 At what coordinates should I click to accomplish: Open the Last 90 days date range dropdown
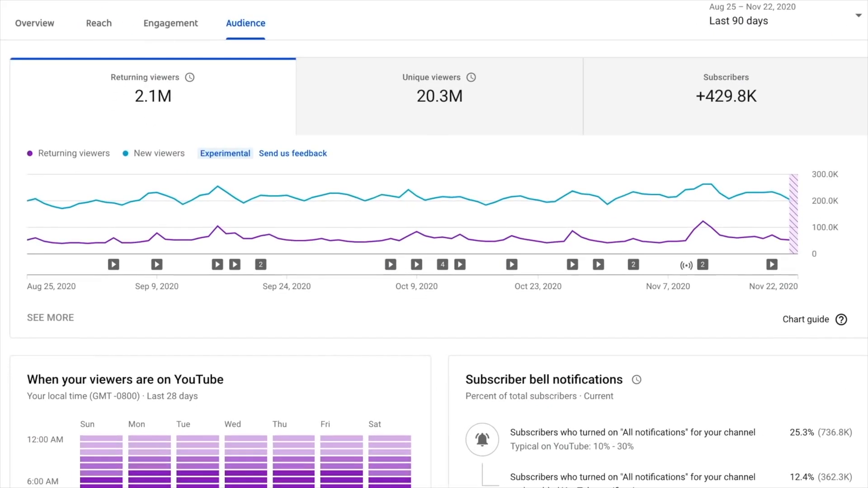pos(785,14)
